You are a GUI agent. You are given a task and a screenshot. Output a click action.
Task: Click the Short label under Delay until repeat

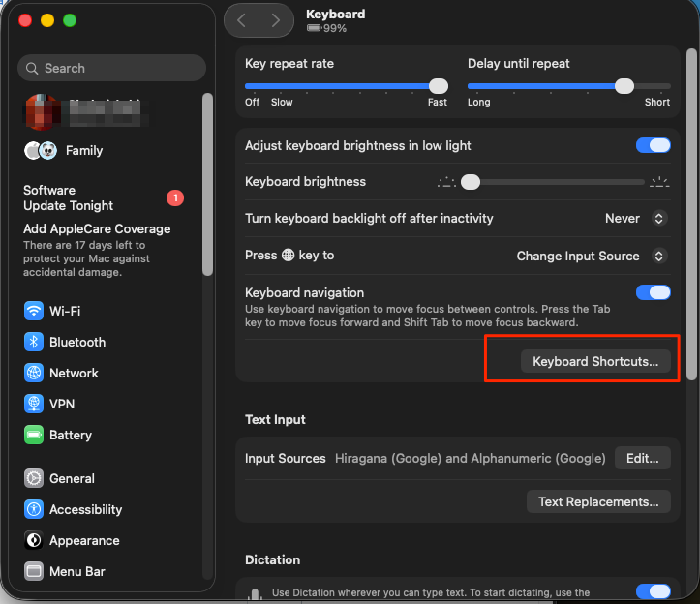pos(657,103)
